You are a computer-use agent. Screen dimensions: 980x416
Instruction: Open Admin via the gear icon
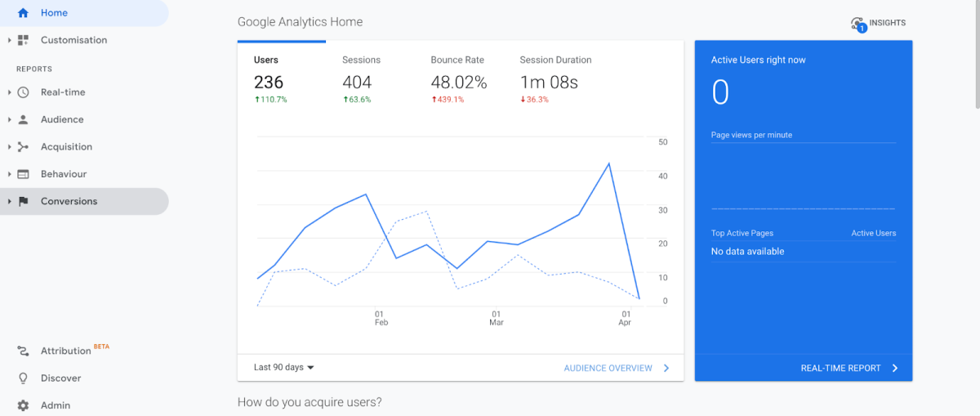pos(23,405)
